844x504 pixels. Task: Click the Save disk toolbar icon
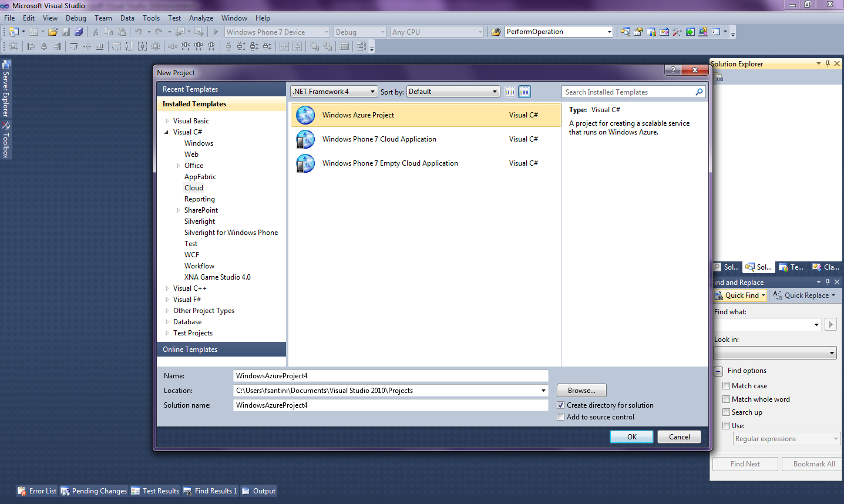pos(66,32)
